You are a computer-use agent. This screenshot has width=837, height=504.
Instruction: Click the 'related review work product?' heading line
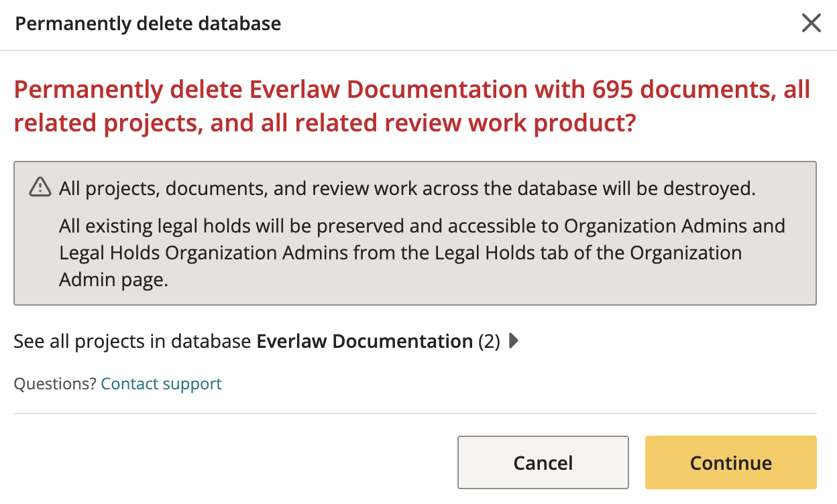point(325,123)
